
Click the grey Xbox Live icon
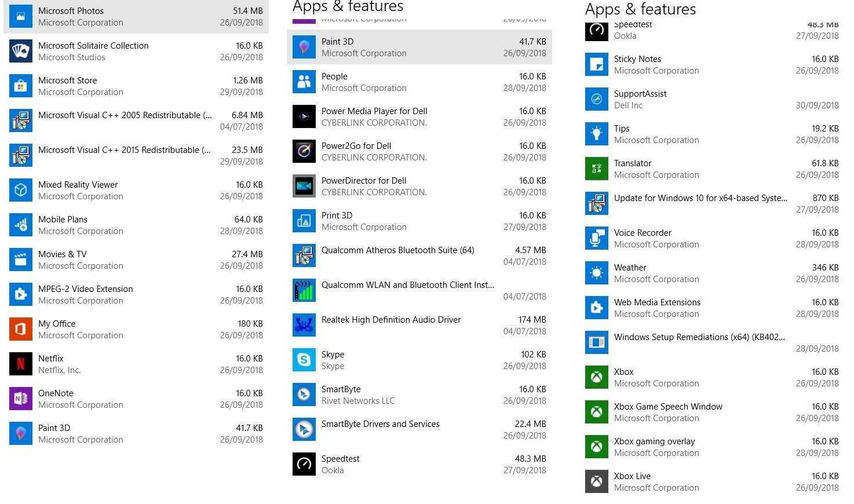coord(597,481)
